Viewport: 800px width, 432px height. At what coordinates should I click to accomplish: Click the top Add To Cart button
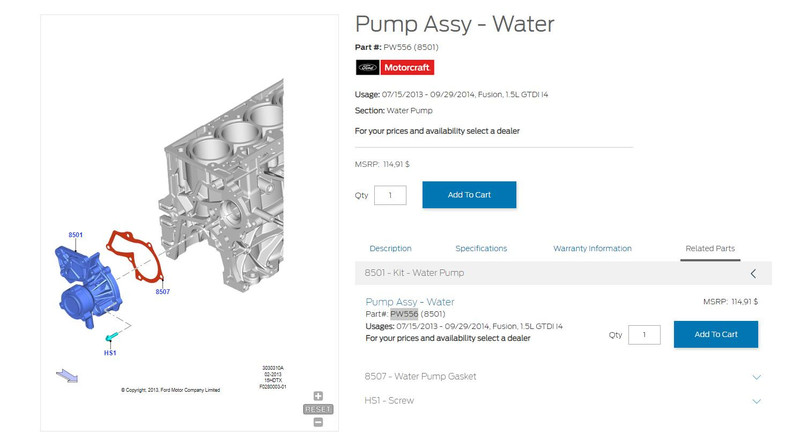[469, 195]
